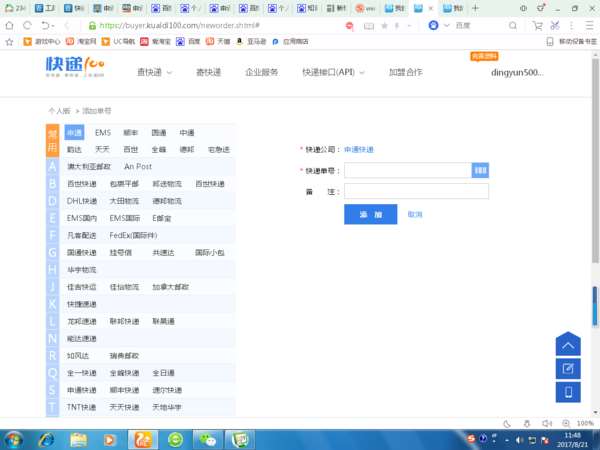
Task: Focus the 备注 remark input field
Action: 416,191
